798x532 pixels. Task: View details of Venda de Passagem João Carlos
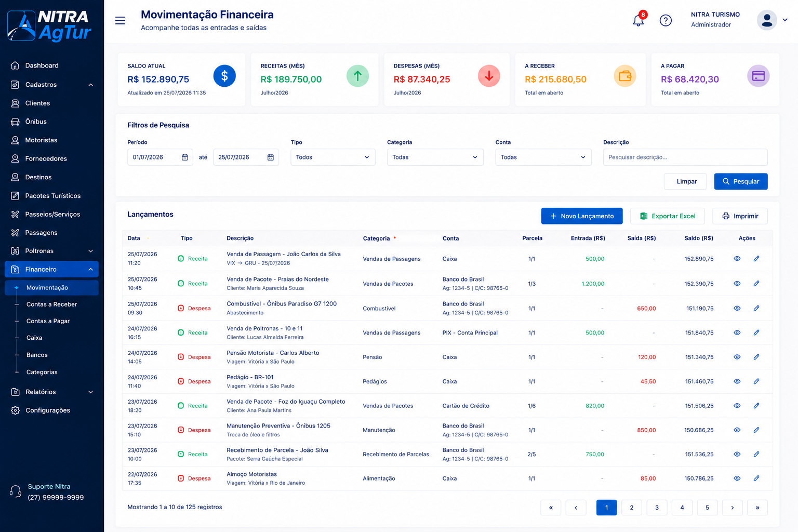point(737,258)
